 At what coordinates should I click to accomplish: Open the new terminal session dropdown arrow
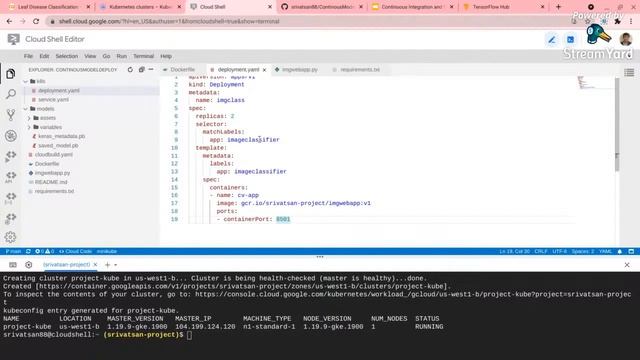[116, 265]
